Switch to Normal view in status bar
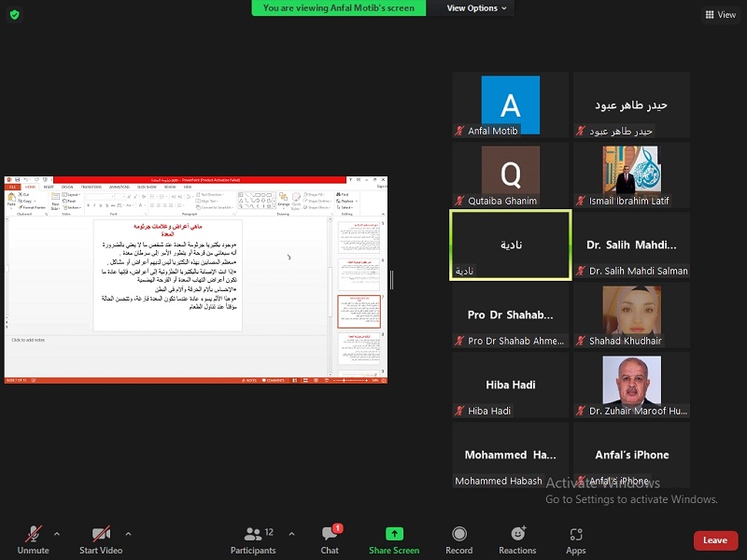Image resolution: width=747 pixels, height=560 pixels. tap(295, 381)
